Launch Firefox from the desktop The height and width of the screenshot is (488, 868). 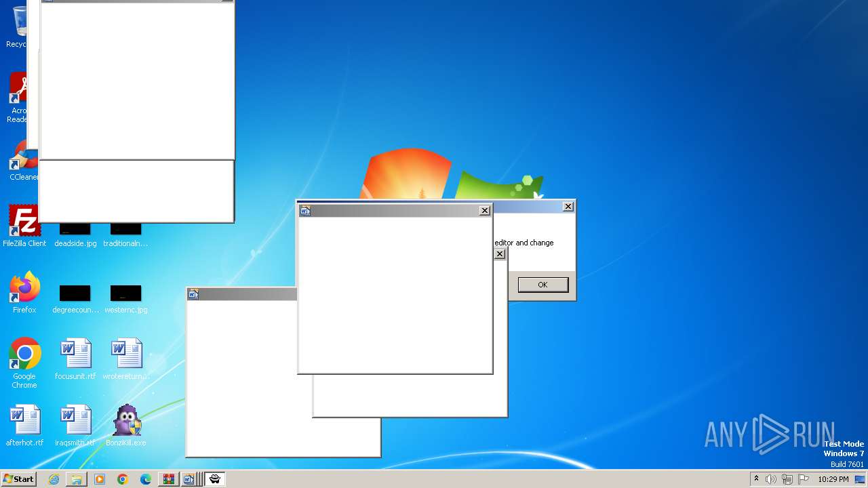(24, 292)
